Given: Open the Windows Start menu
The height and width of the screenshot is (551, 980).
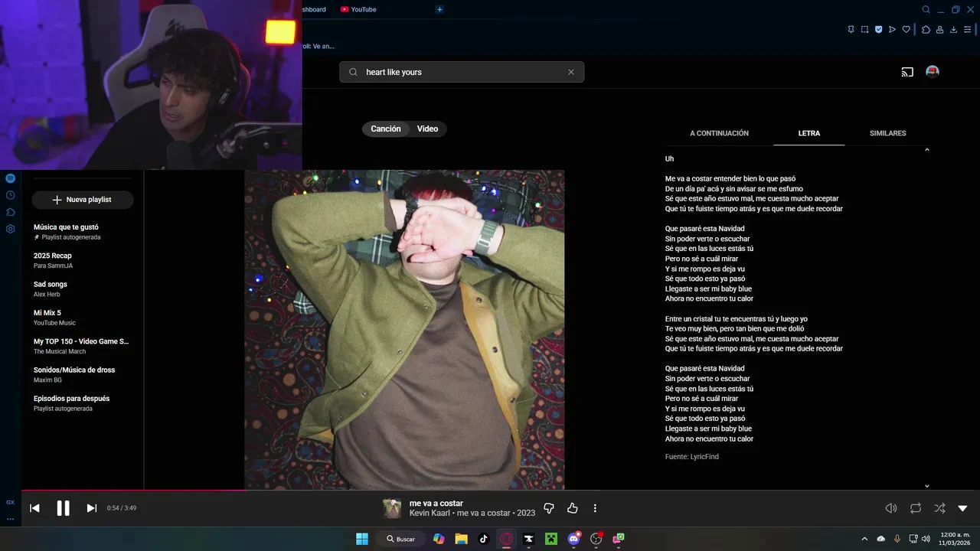Looking at the screenshot, I should click(x=362, y=539).
